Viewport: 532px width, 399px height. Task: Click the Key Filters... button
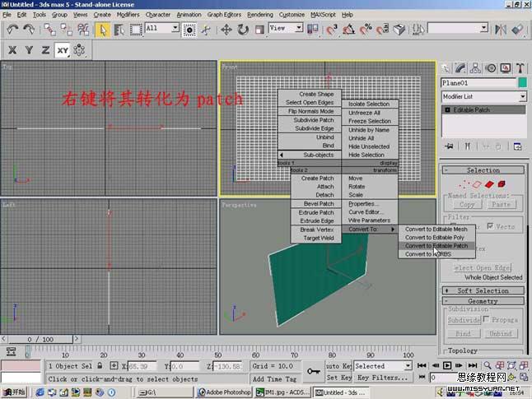[382, 378]
